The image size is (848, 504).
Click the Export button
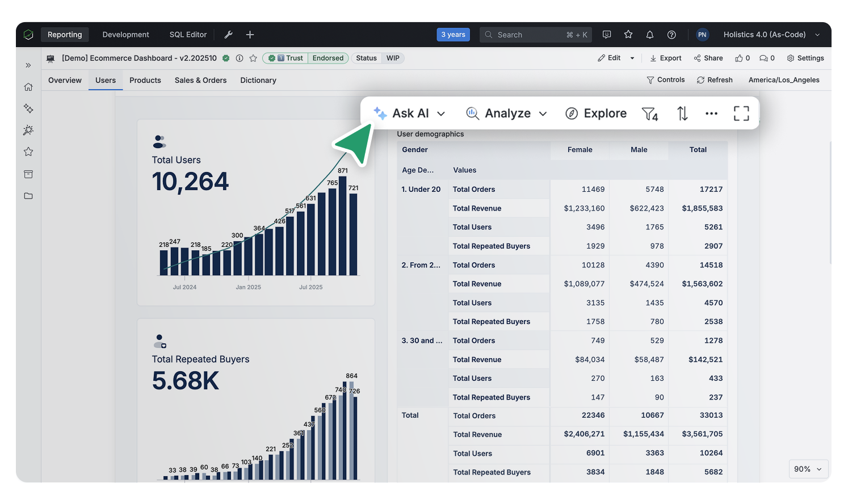click(x=666, y=58)
